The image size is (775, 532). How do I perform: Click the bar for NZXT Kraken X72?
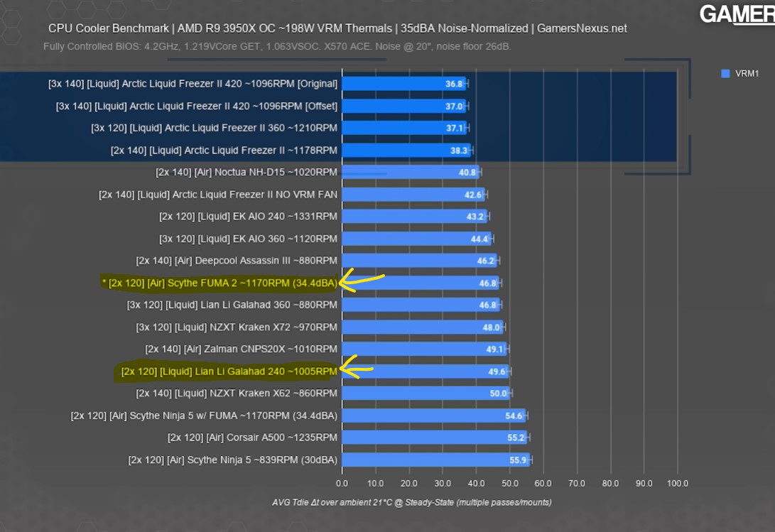(423, 327)
